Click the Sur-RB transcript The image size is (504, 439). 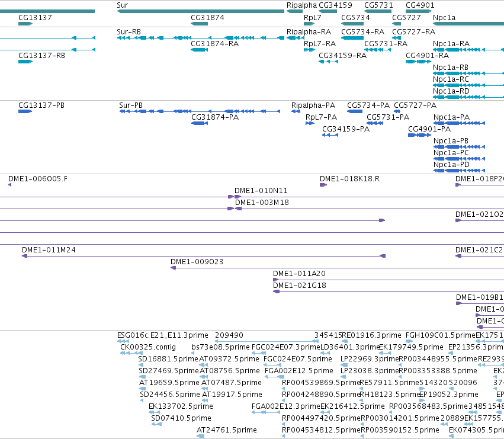(x=201, y=38)
